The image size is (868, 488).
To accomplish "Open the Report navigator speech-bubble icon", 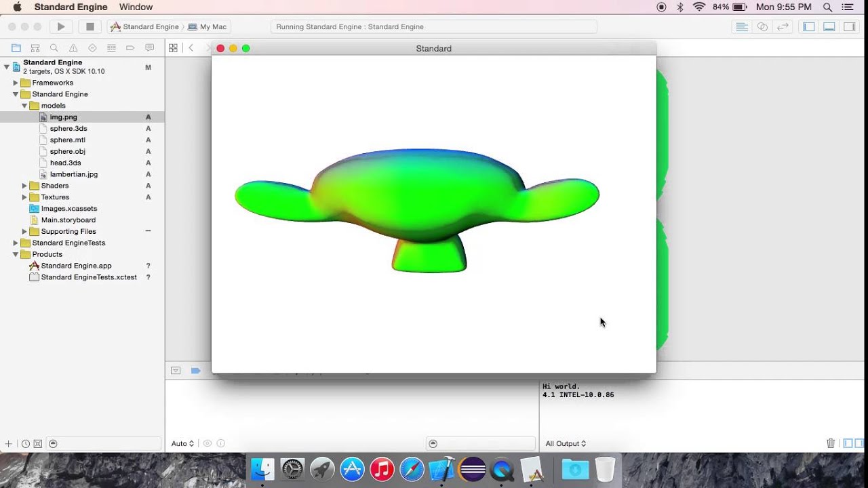I will point(150,48).
